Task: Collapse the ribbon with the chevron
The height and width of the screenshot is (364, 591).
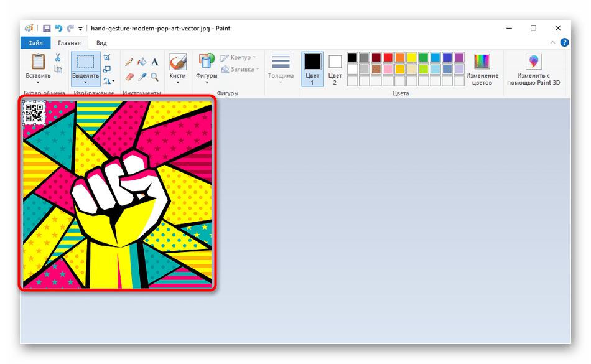Action: click(x=553, y=42)
